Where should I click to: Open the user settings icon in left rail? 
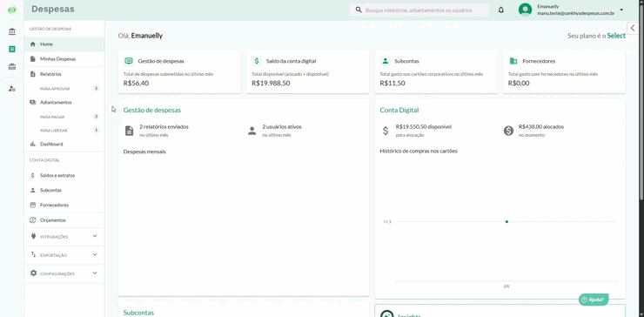12,89
